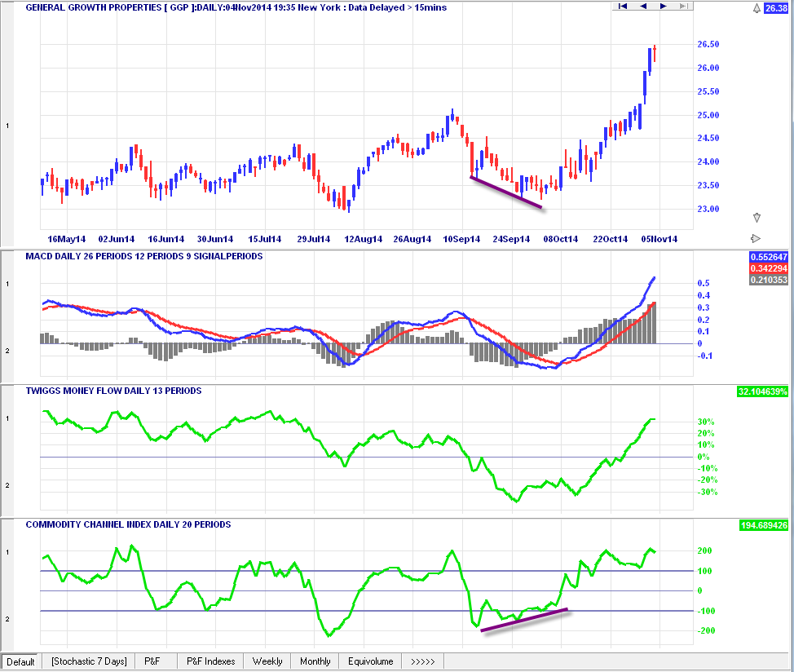The image size is (794, 672).
Task: Step chart back with left arrow
Action: point(643,6)
